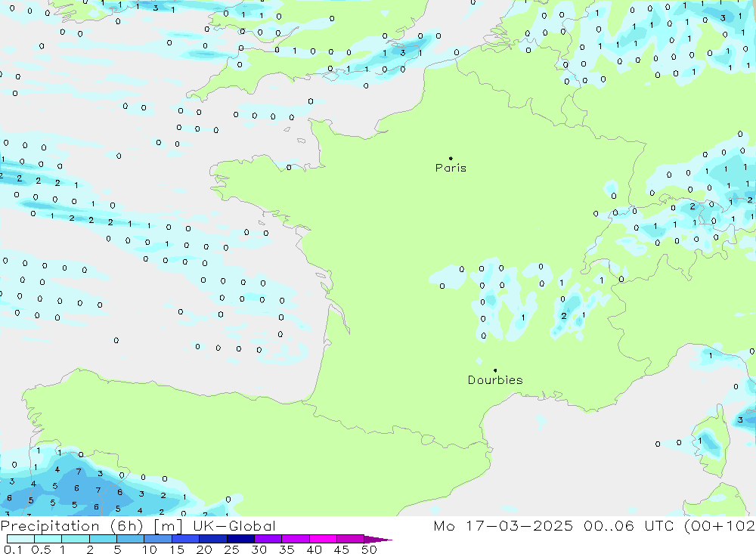Pick the lightest 0.1–0.5 legend color swatch
The height and width of the screenshot is (554, 756).
click(x=20, y=539)
